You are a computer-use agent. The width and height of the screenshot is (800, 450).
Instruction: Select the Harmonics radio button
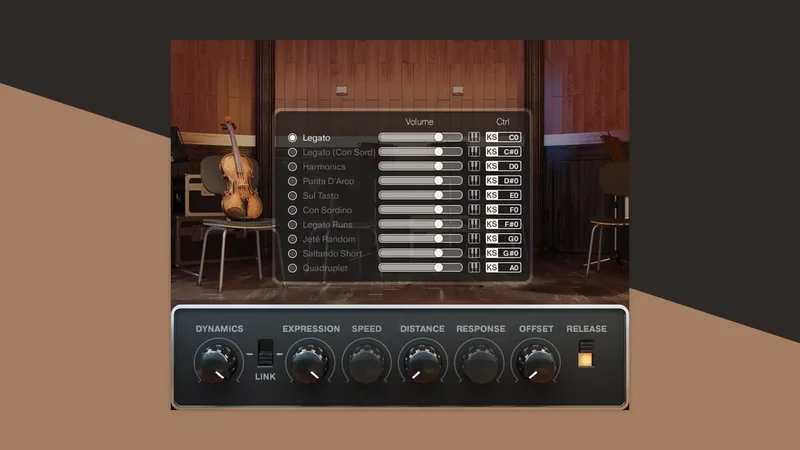[292, 166]
